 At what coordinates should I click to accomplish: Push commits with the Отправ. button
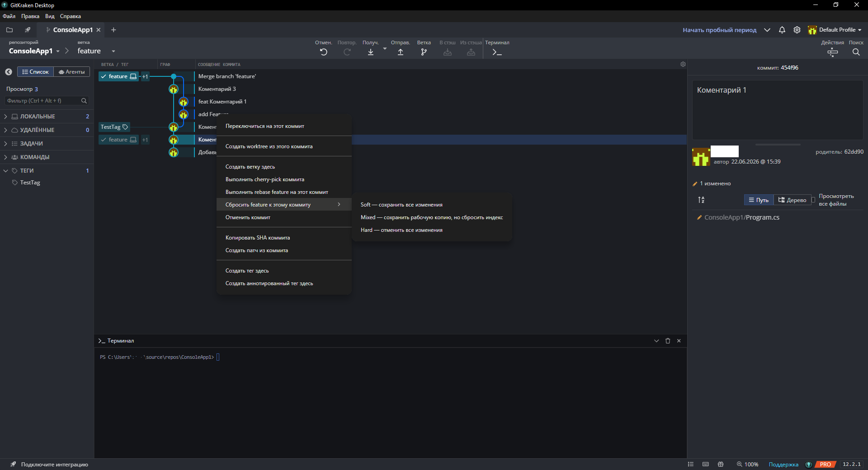click(401, 52)
